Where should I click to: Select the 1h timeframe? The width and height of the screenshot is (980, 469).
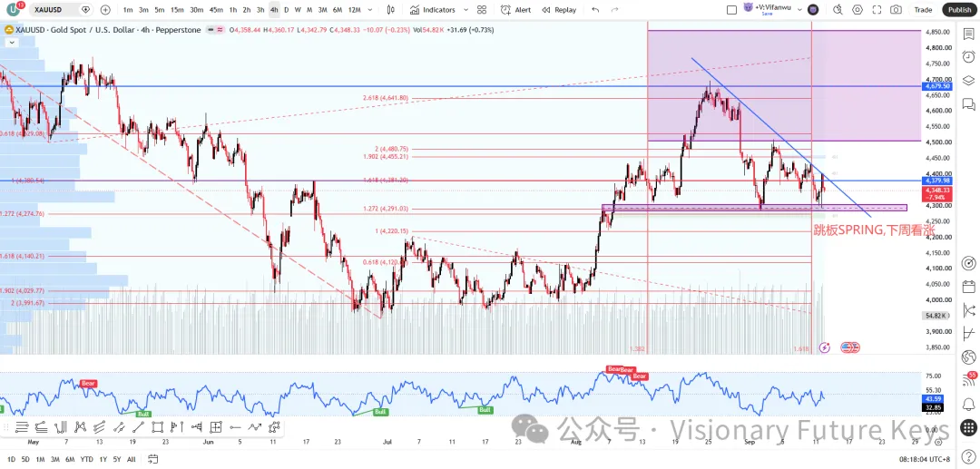click(232, 10)
